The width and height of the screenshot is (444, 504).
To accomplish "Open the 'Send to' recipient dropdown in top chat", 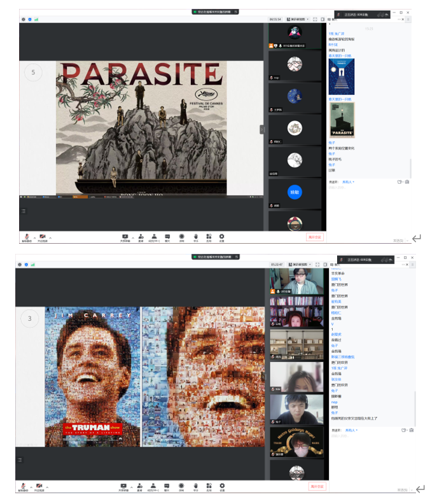I will (348, 181).
